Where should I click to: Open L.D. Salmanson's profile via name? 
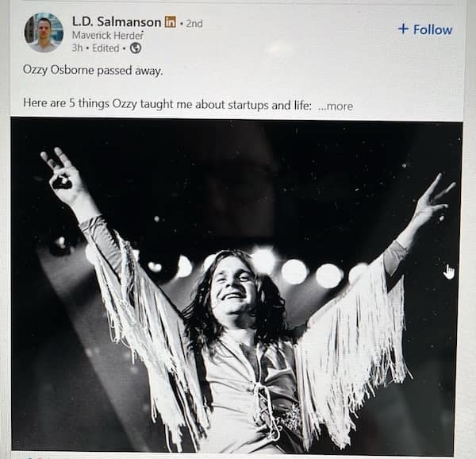click(117, 21)
